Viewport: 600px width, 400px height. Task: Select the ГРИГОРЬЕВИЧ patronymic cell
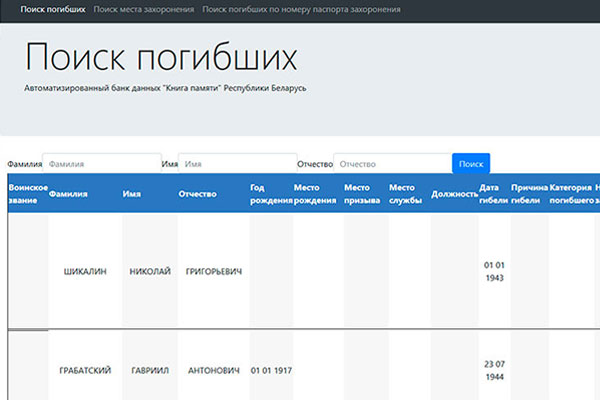coord(214,271)
